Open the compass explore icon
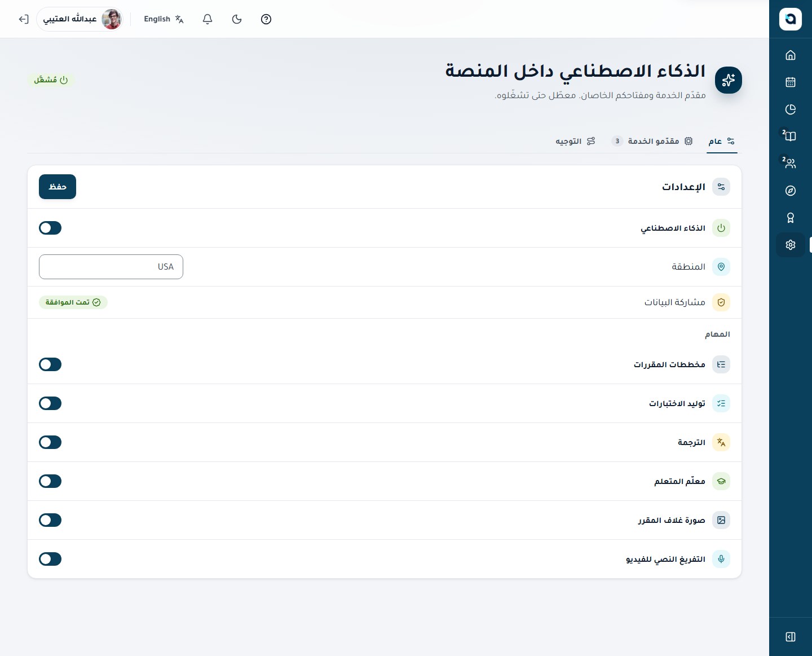 [x=791, y=191]
